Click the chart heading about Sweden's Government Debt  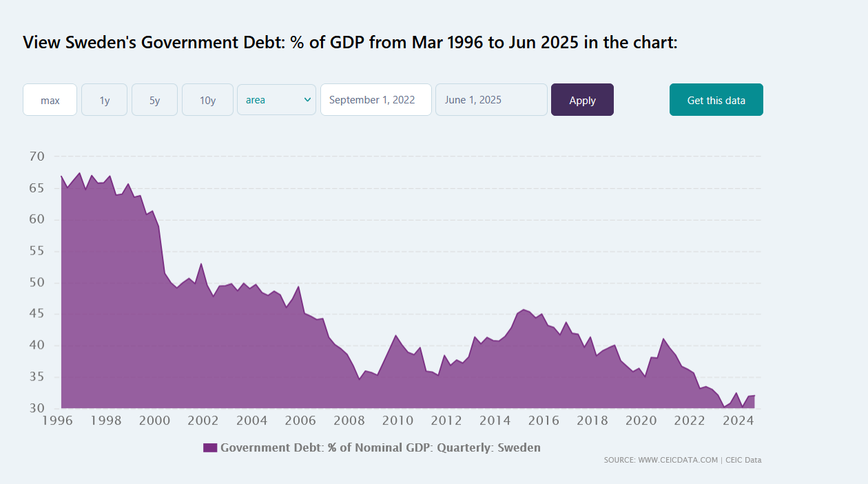point(350,43)
